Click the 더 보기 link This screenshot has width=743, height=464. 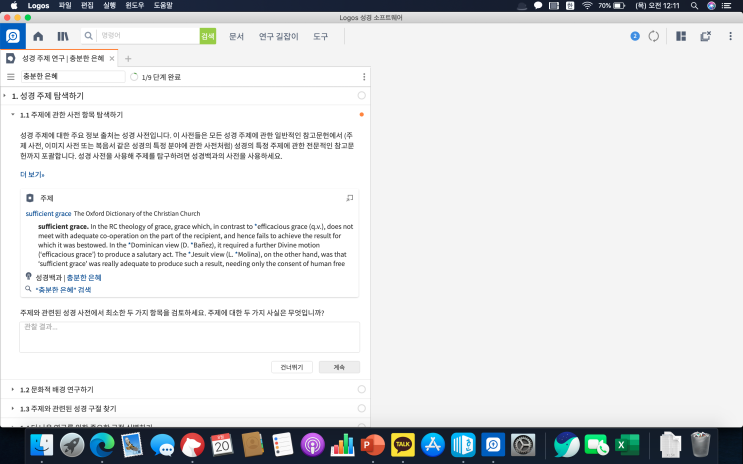32,174
